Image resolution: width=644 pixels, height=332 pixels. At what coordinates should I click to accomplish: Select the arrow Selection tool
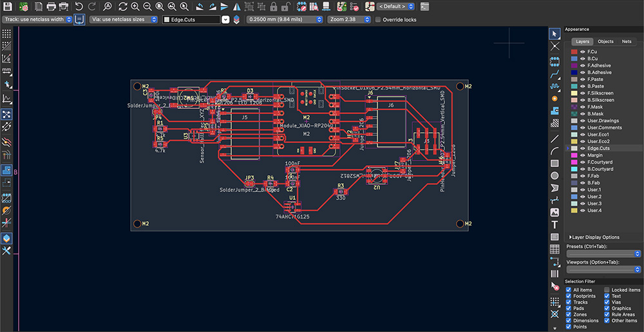click(x=554, y=34)
